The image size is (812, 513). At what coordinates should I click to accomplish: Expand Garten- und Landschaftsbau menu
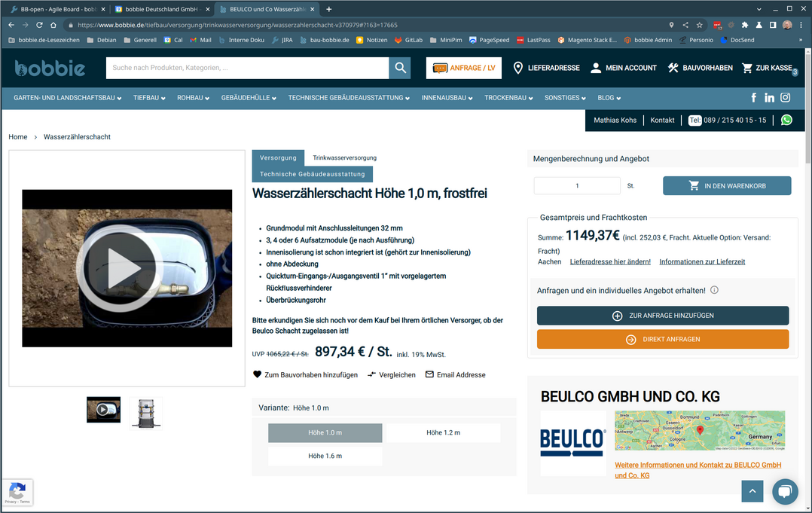click(x=67, y=98)
